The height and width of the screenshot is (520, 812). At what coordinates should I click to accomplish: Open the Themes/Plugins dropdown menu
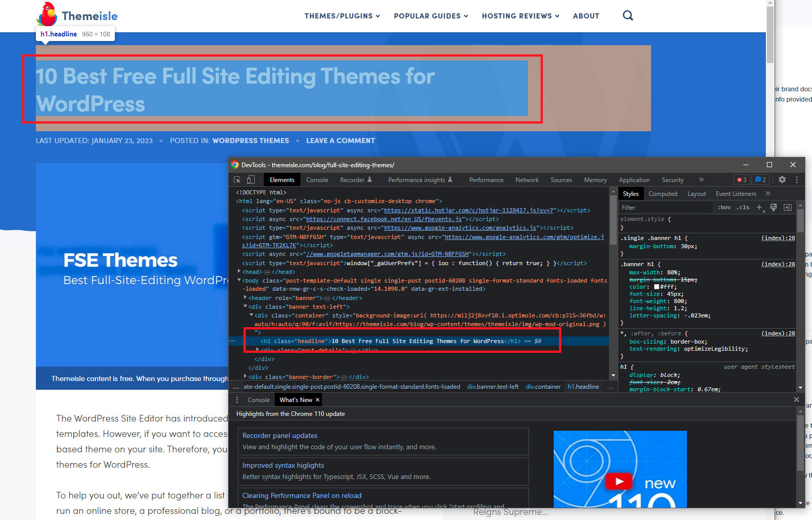click(x=342, y=16)
